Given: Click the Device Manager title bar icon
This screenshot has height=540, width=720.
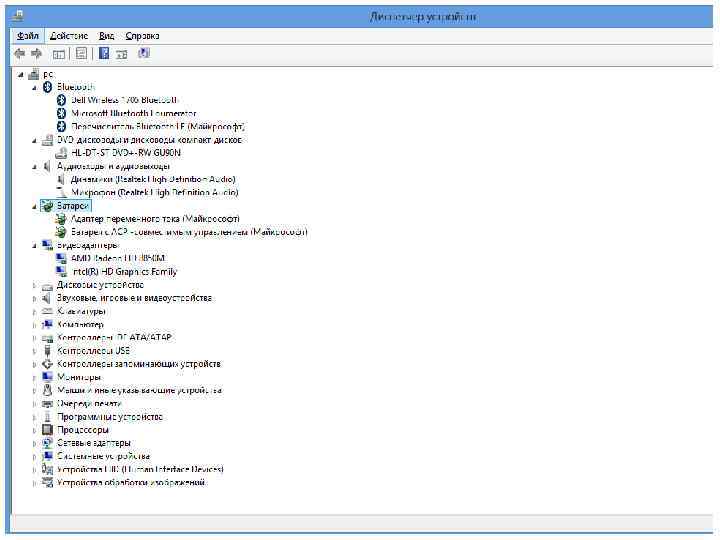Looking at the screenshot, I should click(x=18, y=16).
